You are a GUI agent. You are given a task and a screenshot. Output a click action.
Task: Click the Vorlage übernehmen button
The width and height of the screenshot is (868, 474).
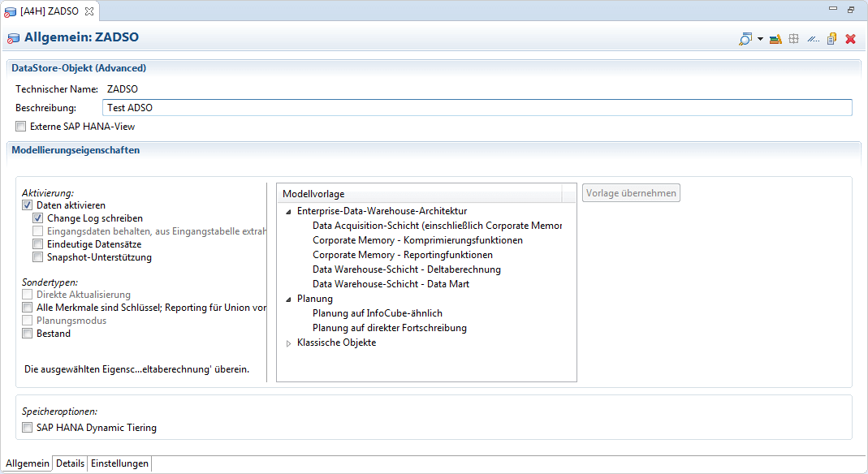pyautogui.click(x=630, y=192)
